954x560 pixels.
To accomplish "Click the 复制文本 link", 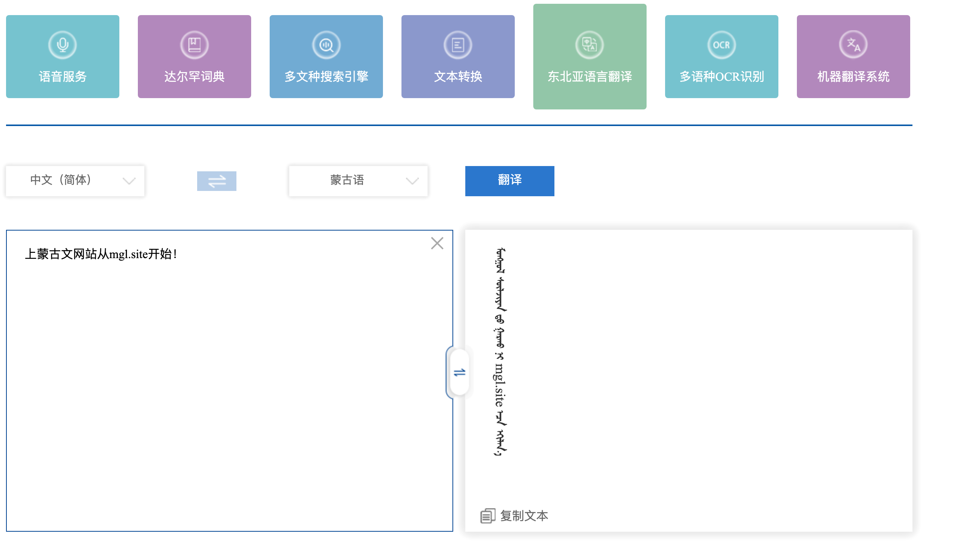I will (523, 516).
